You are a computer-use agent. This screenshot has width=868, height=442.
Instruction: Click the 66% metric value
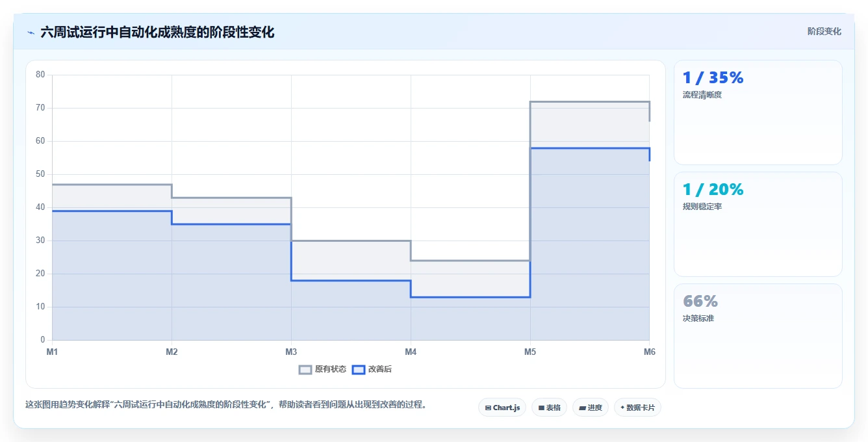coord(700,302)
